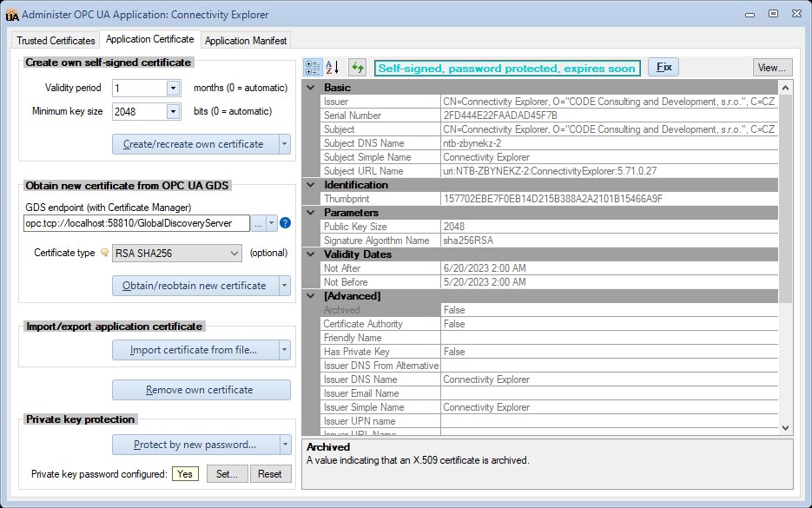Open the Import certificate from file split arrow
The width and height of the screenshot is (812, 508).
[284, 350]
